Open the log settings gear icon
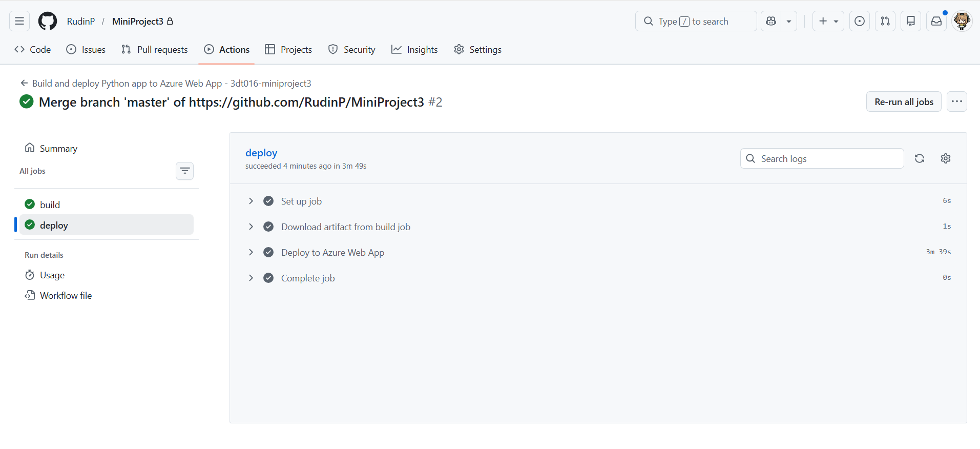980x449 pixels. point(946,158)
